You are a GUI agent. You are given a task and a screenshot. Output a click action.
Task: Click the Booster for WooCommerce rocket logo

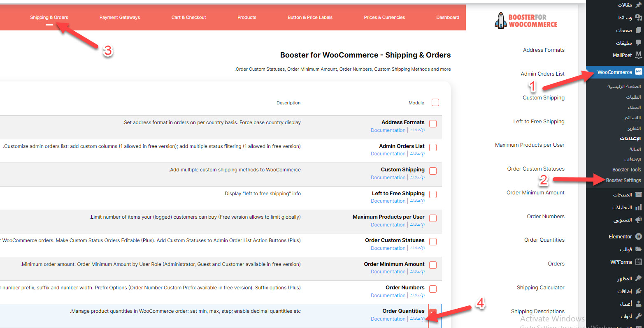click(500, 21)
